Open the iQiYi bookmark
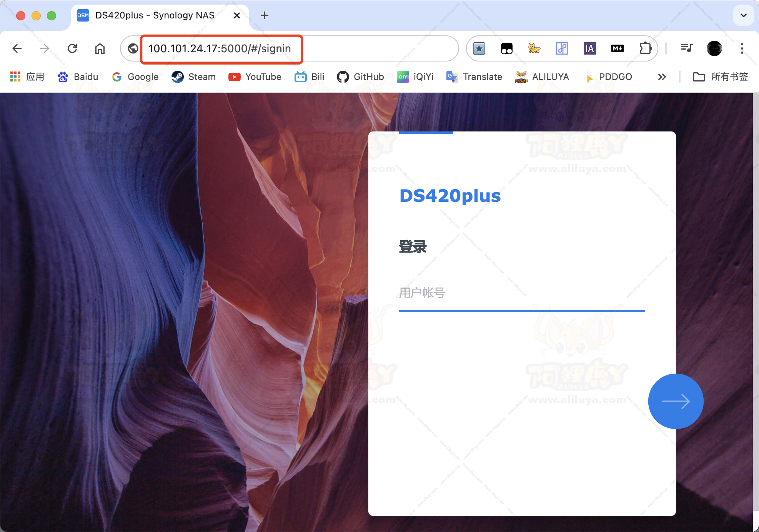The height and width of the screenshot is (532, 759). pyautogui.click(x=415, y=77)
